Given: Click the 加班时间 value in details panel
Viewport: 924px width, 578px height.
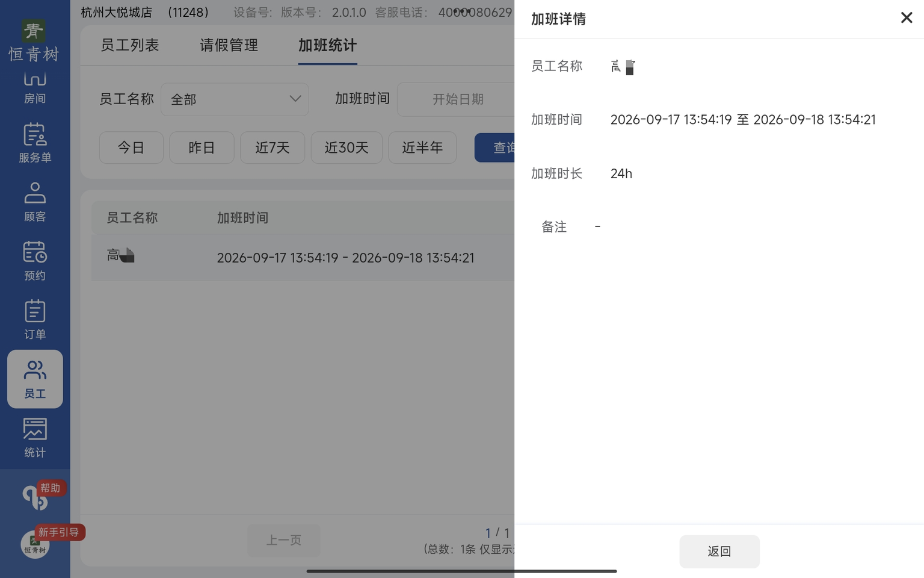Looking at the screenshot, I should point(743,120).
